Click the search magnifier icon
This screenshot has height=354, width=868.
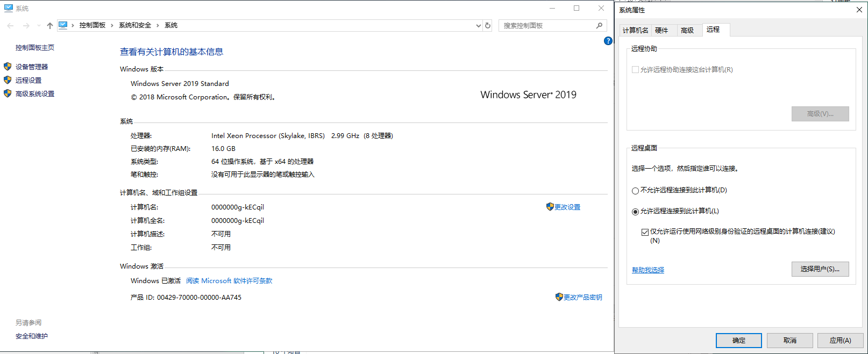coord(599,25)
